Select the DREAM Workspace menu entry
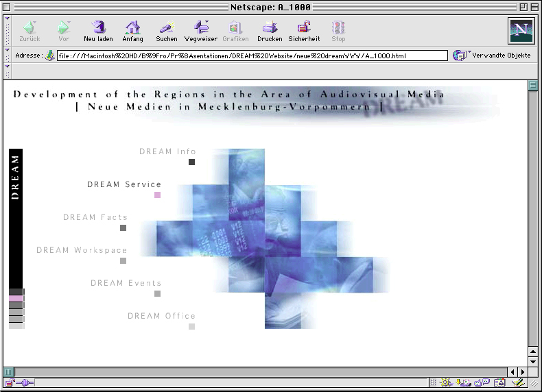Image resolution: width=542 pixels, height=392 pixels. pyautogui.click(x=82, y=250)
